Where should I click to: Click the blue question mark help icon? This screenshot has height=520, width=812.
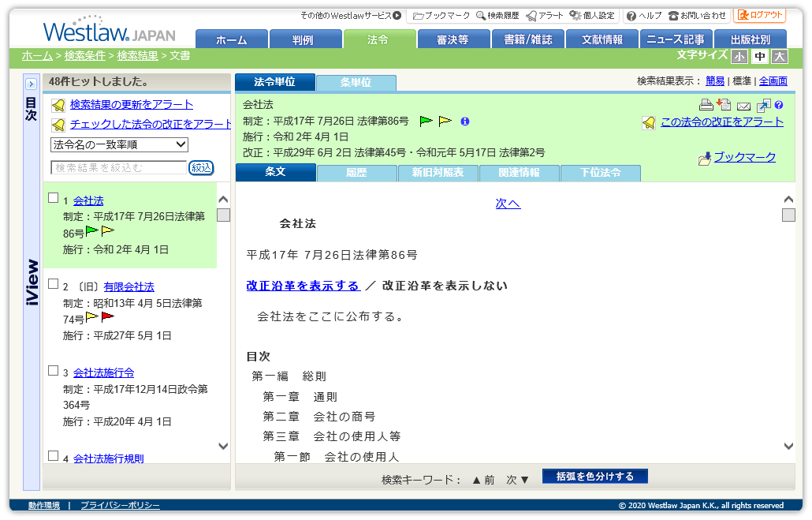tap(779, 105)
